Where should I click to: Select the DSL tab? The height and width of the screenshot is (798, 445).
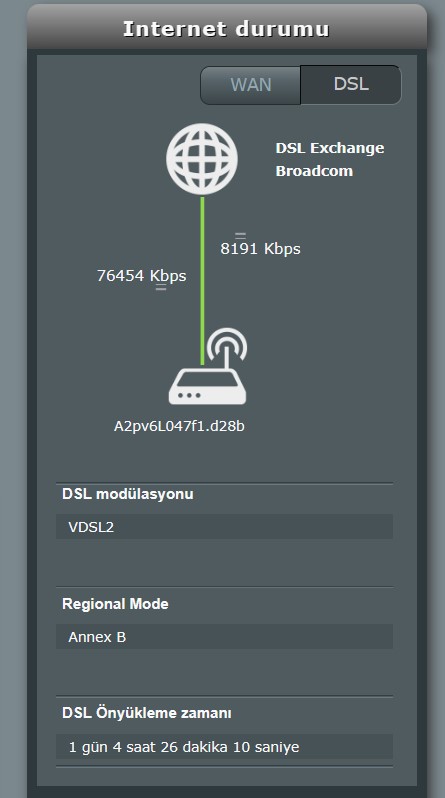click(351, 85)
